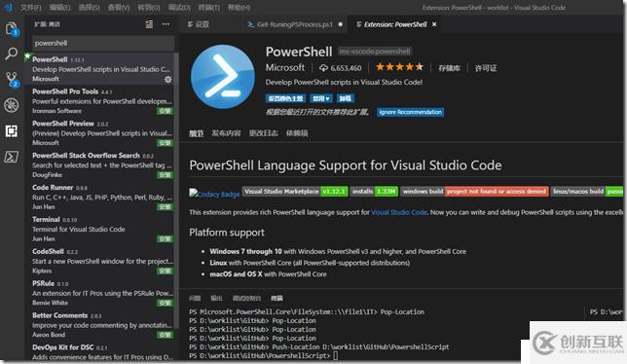Install the PSRule extension
627x364 pixels.
coord(165,303)
